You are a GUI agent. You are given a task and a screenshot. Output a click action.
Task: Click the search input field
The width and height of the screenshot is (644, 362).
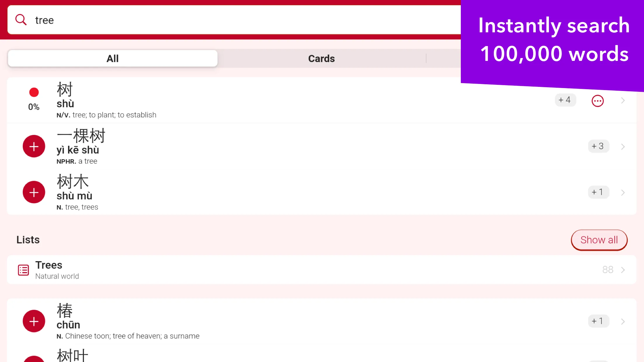234,20
